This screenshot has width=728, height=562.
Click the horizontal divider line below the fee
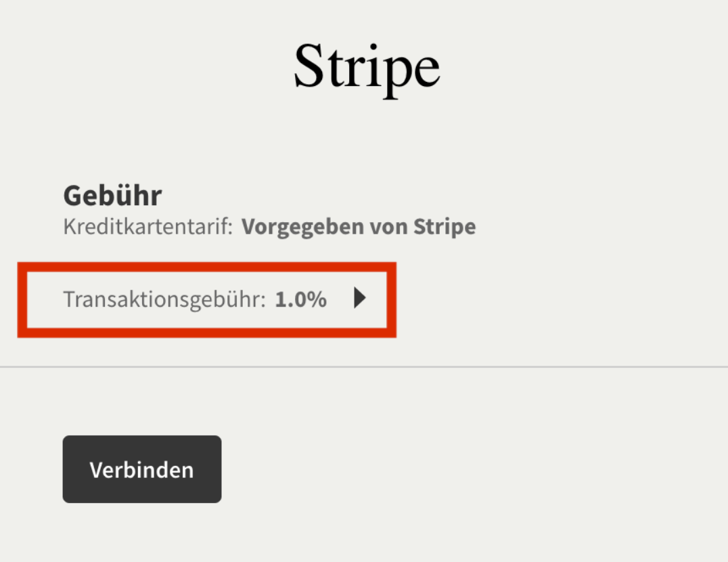click(x=364, y=368)
